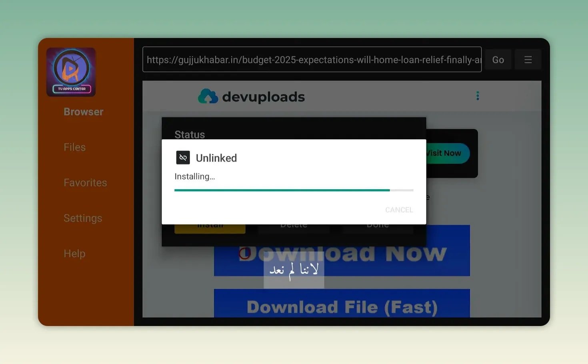Click the Unlinked title text
Viewport: 588px width, 364px height.
[x=216, y=158]
